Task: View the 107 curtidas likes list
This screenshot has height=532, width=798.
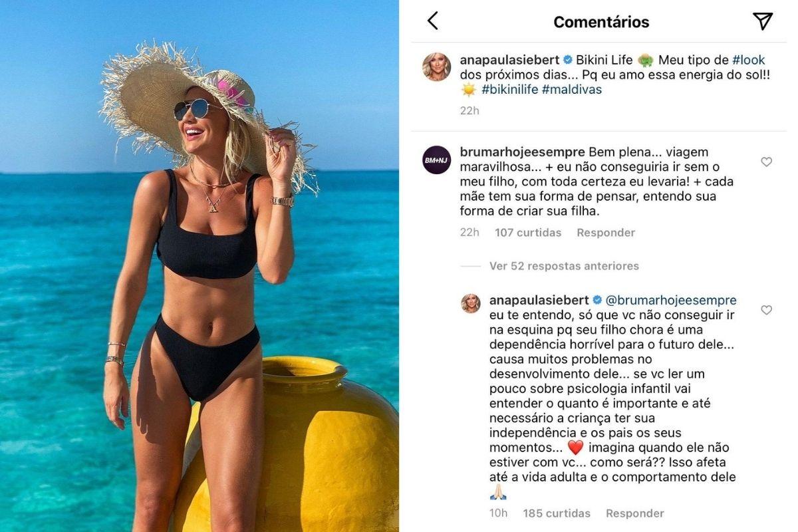Action: [528, 233]
